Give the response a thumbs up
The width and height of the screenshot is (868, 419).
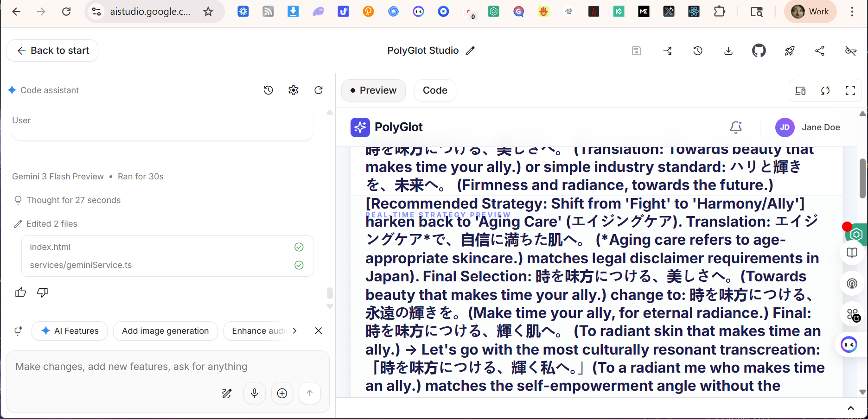(x=21, y=292)
